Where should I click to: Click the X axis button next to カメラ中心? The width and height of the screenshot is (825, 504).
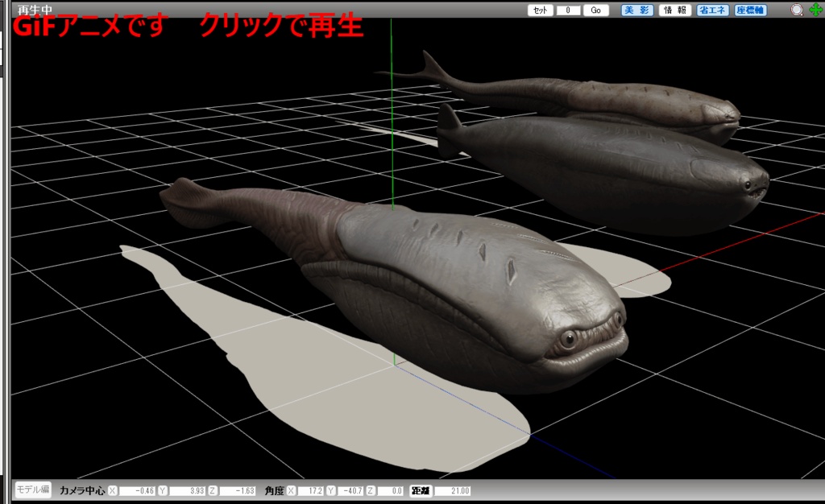(x=111, y=491)
